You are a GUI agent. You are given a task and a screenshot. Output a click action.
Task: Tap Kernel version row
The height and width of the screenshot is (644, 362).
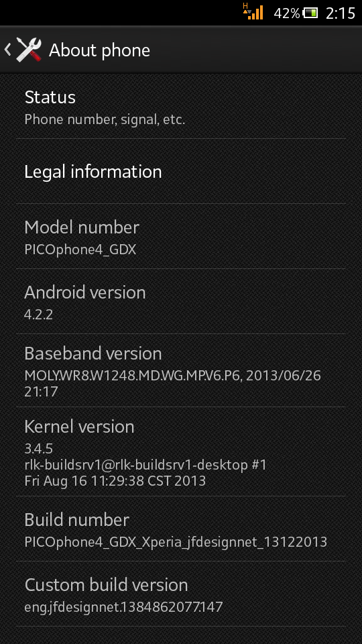tap(181, 451)
